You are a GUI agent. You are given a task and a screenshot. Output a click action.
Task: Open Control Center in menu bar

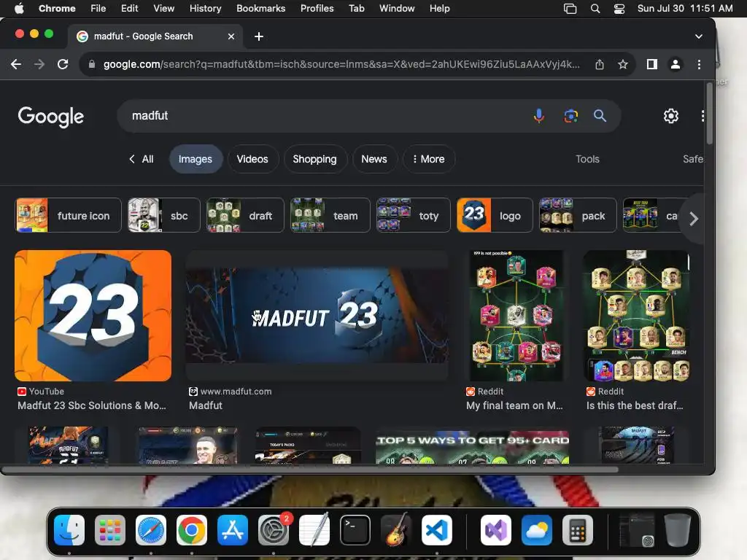(x=619, y=9)
